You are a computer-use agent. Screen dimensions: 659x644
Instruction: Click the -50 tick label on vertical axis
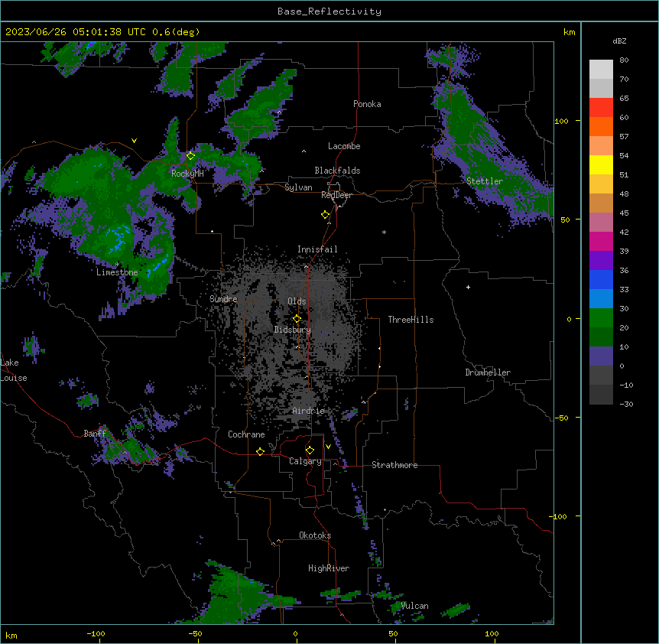click(560, 418)
